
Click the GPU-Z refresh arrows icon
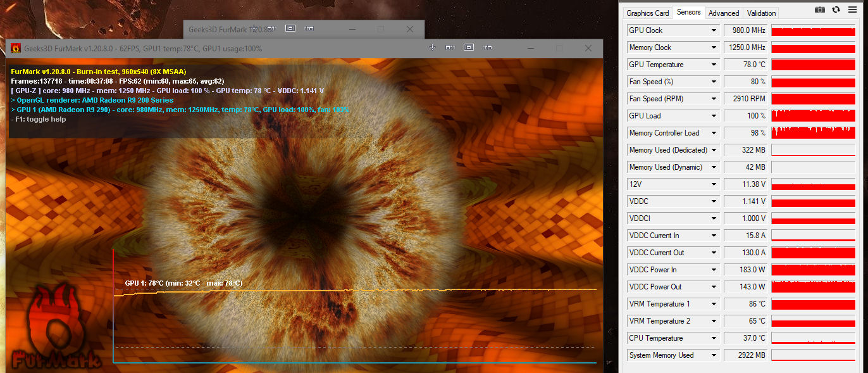coord(836,9)
